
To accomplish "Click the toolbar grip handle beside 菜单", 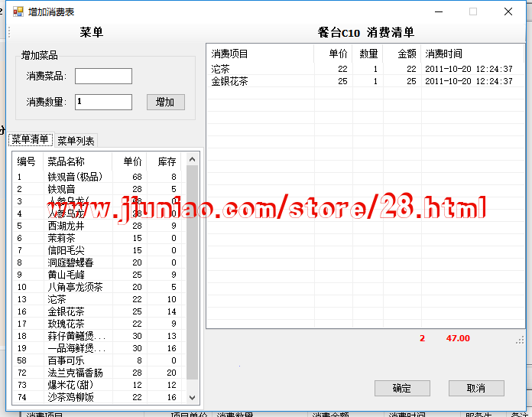I will click(9, 32).
